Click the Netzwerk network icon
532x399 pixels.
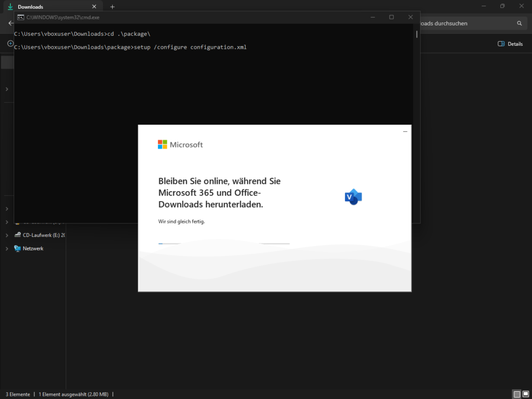pos(18,249)
